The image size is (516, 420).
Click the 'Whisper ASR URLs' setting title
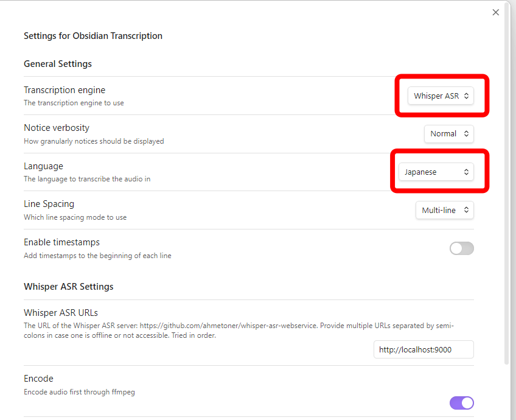(61, 313)
